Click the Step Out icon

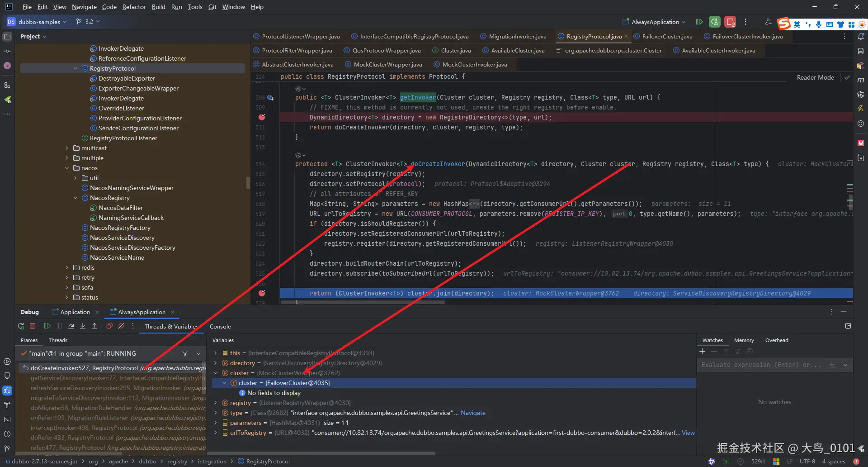point(94,326)
